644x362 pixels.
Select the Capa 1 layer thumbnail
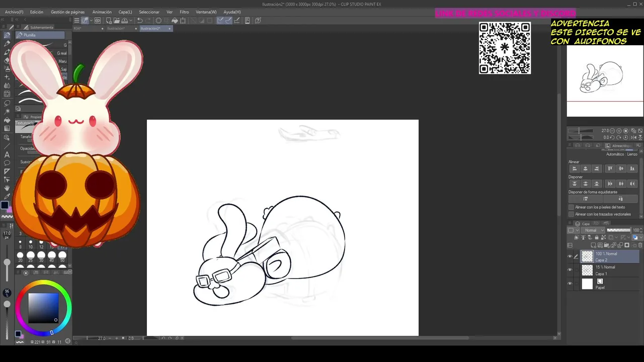click(x=587, y=270)
